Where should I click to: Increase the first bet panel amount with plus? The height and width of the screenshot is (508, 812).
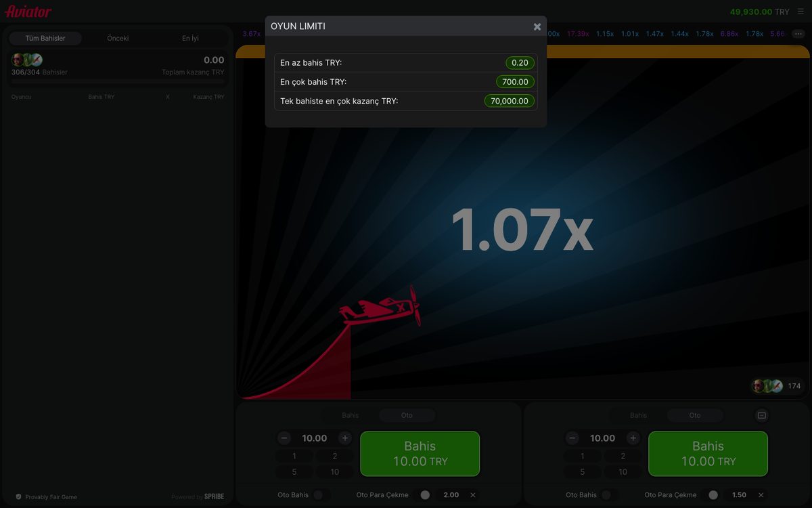tap(345, 438)
